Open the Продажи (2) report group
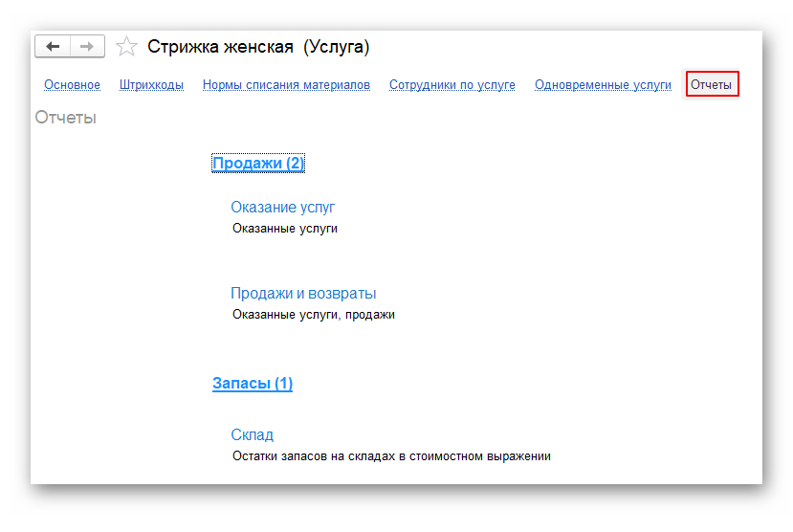The image size is (793, 532). (x=257, y=164)
